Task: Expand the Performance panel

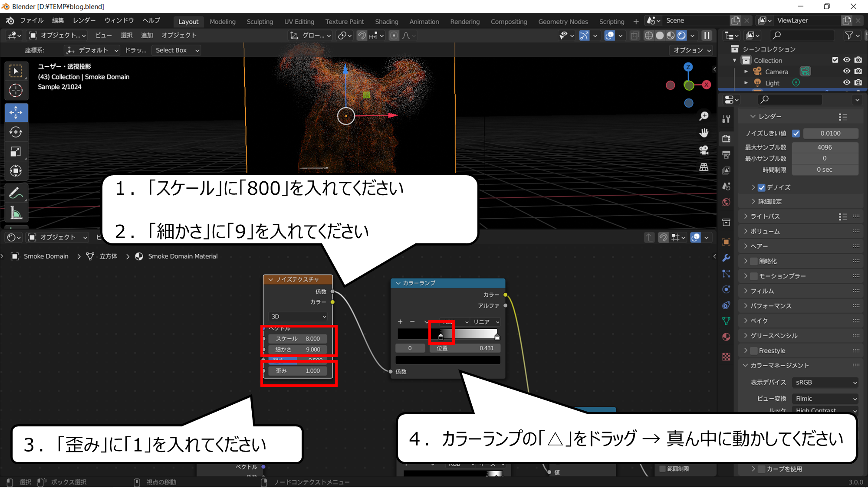Action: coord(771,306)
